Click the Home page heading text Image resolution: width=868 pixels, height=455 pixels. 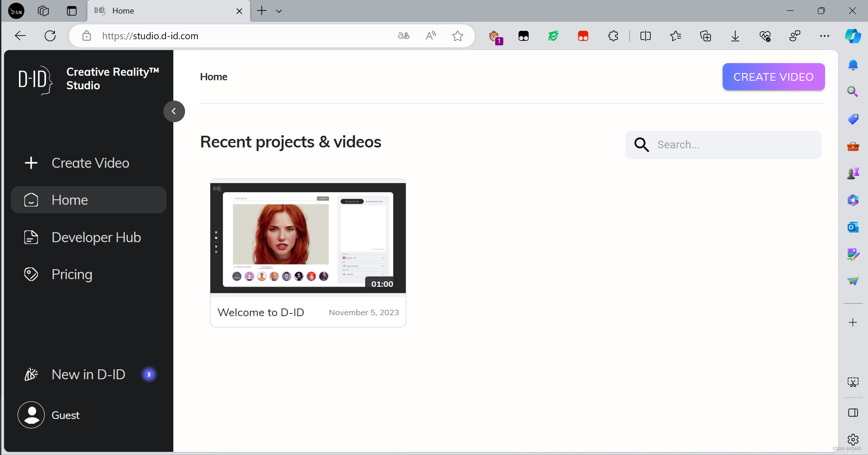tap(214, 77)
